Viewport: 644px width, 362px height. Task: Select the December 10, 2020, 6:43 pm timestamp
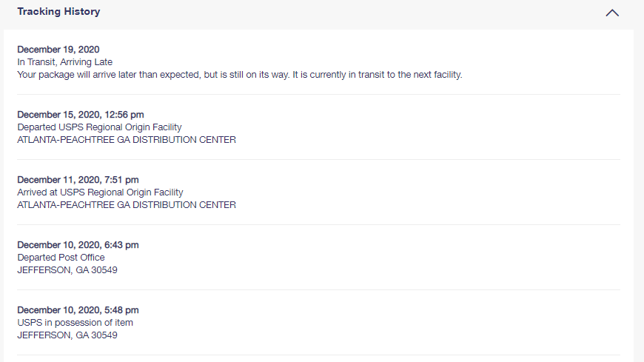78,245
